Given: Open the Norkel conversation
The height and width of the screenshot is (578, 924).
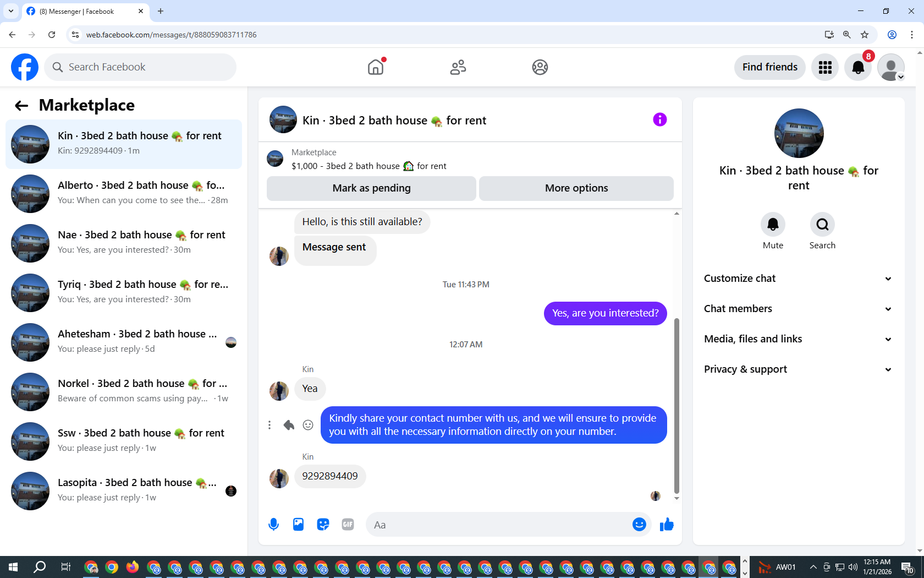Looking at the screenshot, I should [x=124, y=392].
